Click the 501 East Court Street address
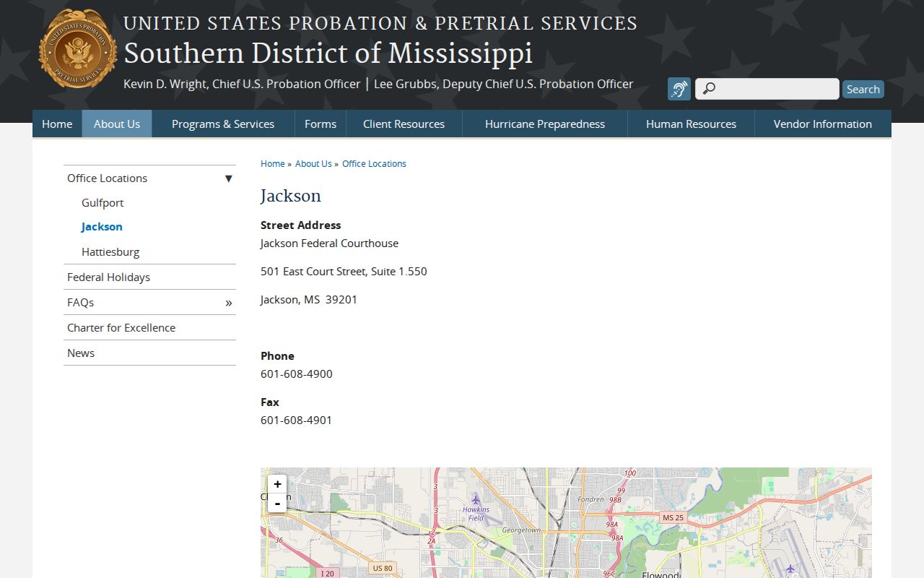 (344, 272)
